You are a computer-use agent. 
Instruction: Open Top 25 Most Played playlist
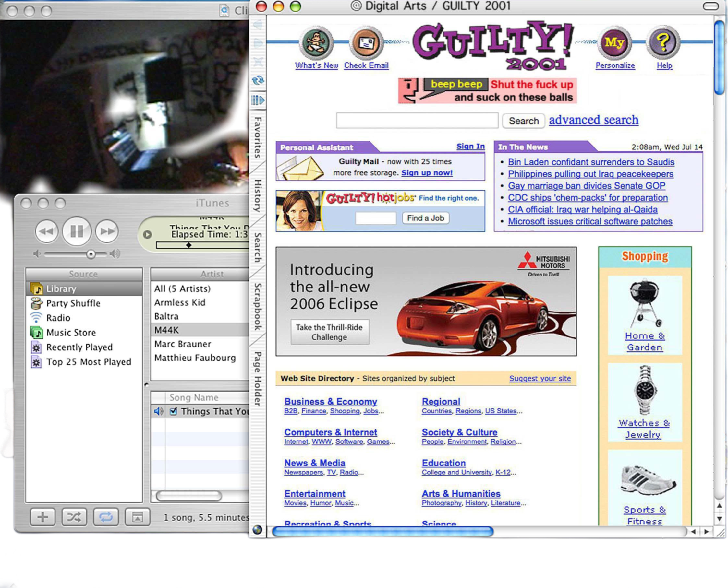coord(84,362)
